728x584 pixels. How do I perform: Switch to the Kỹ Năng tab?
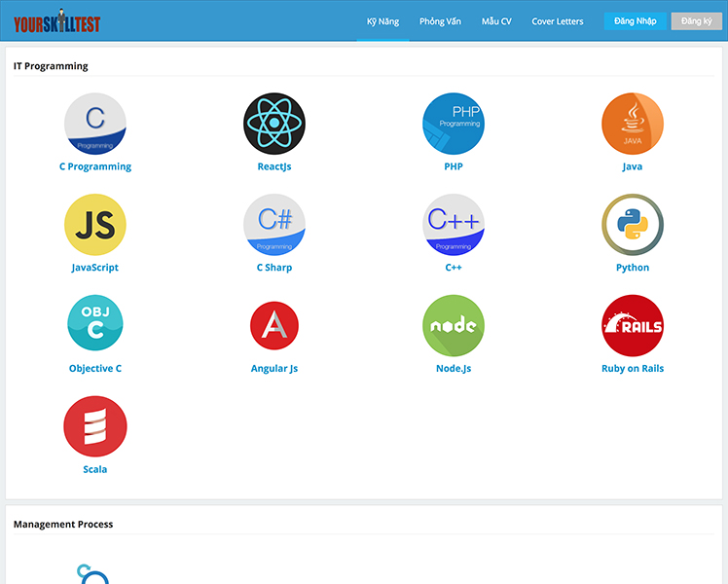[x=382, y=21]
